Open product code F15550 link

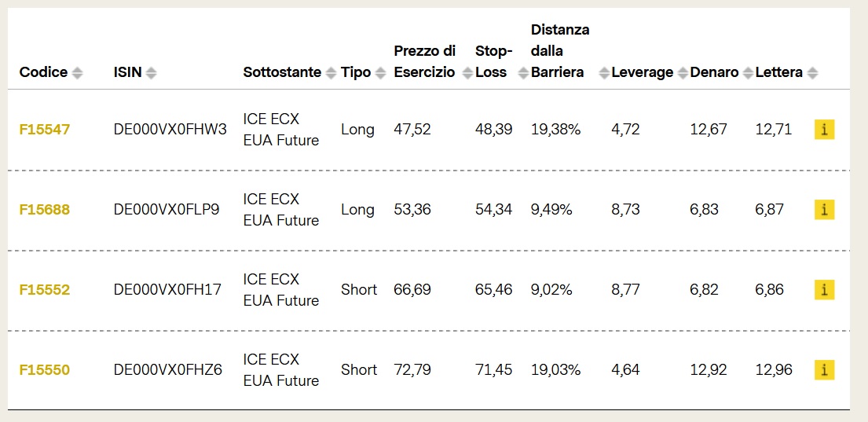(45, 370)
